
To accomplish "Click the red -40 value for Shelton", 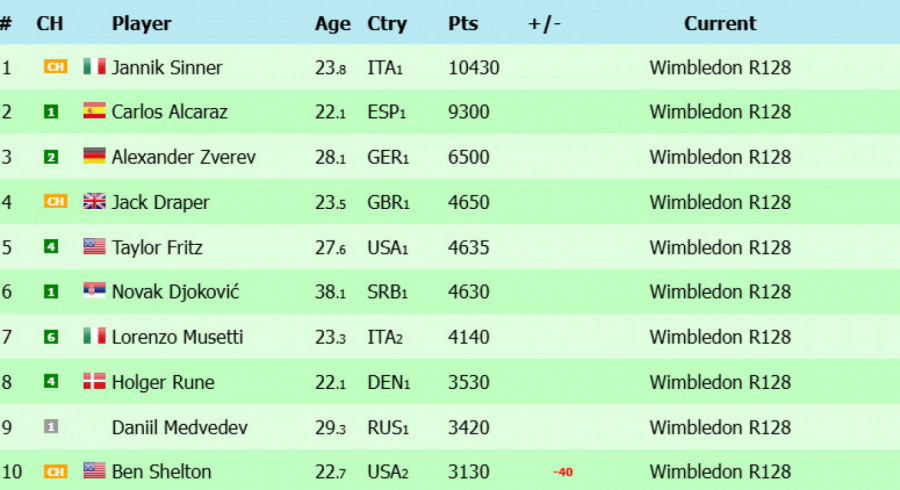I will (x=562, y=472).
